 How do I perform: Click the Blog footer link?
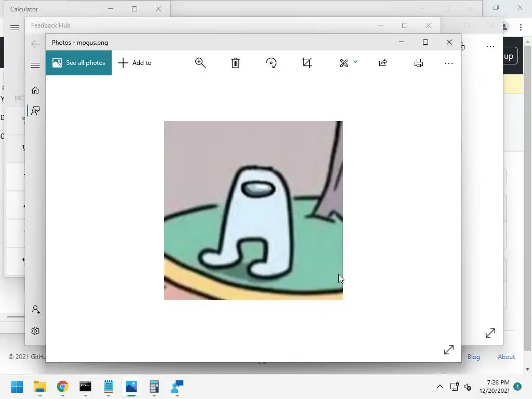click(474, 357)
